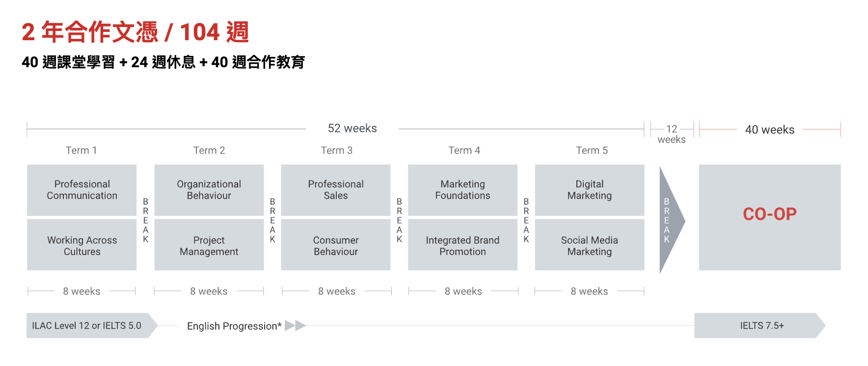Click the Professional Sales course box

[336, 190]
